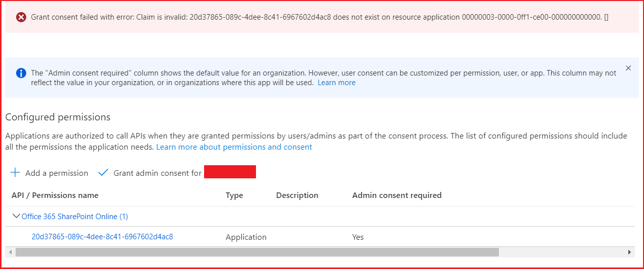This screenshot has width=644, height=269.
Task: Select the Yes value in the admin consent column
Action: [x=358, y=237]
